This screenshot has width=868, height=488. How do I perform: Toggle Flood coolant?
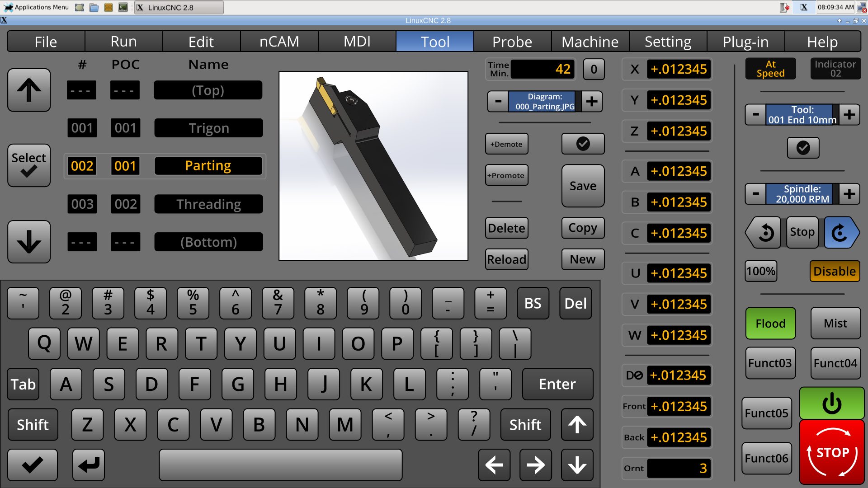click(770, 323)
